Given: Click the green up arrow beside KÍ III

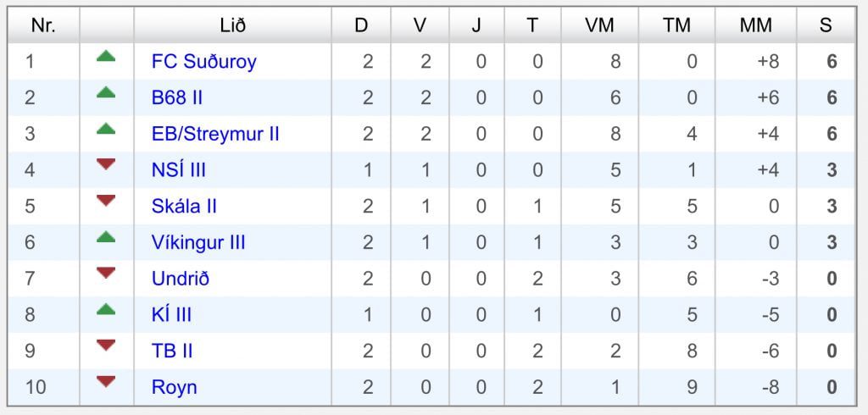Looking at the screenshot, I should tap(106, 310).
